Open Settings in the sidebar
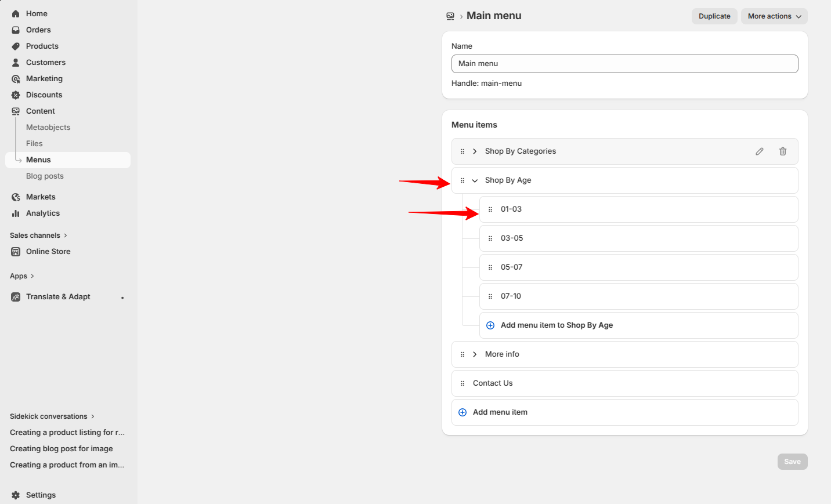The image size is (831, 504). (41, 495)
